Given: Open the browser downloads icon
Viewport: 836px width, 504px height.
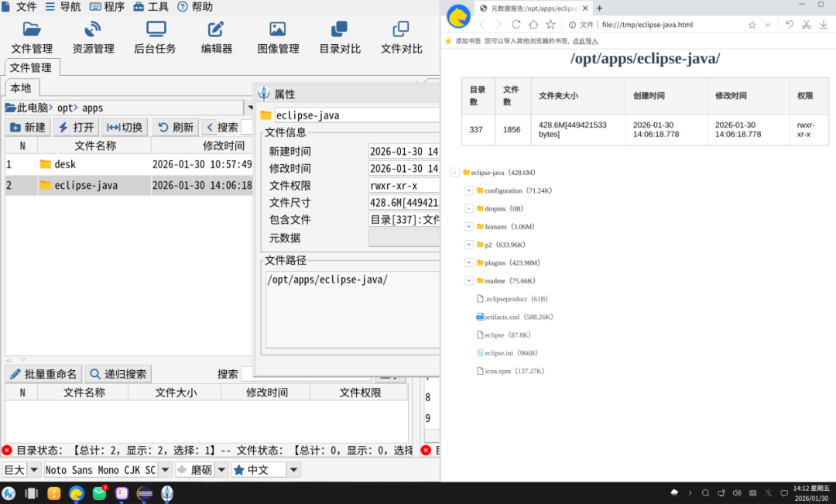Looking at the screenshot, I should [x=823, y=25].
